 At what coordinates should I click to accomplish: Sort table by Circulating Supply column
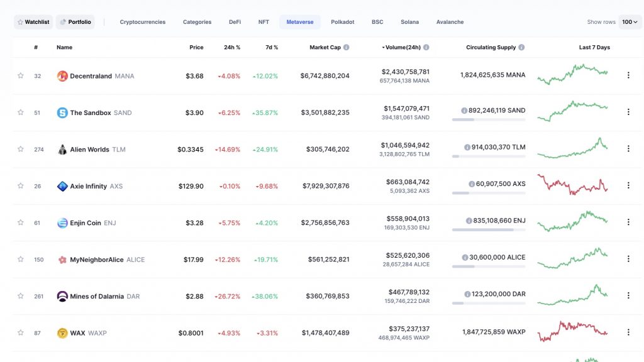click(491, 47)
